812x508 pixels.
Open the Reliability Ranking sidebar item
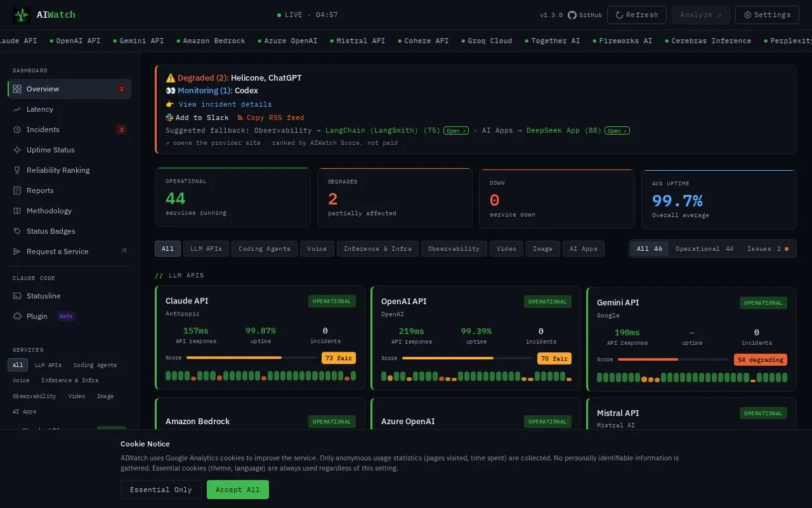[x=69, y=170]
